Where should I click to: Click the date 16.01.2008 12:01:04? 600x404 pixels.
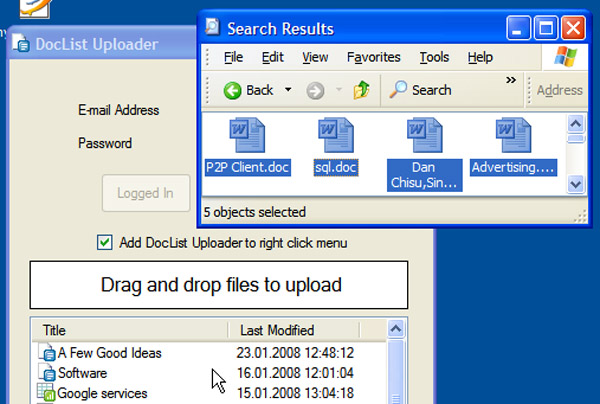click(x=295, y=373)
